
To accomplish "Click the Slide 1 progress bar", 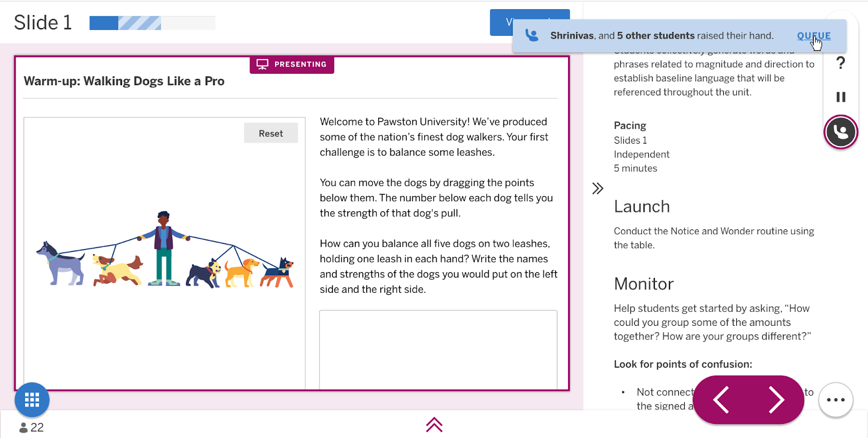I will tap(152, 23).
